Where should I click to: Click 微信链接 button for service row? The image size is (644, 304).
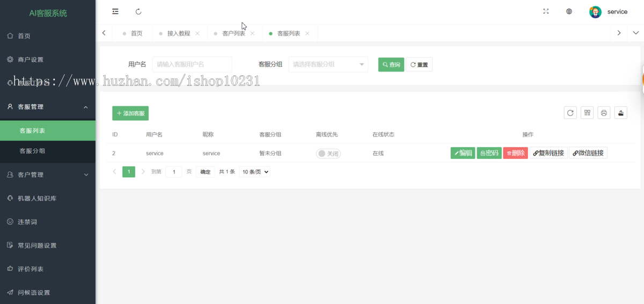point(588,153)
